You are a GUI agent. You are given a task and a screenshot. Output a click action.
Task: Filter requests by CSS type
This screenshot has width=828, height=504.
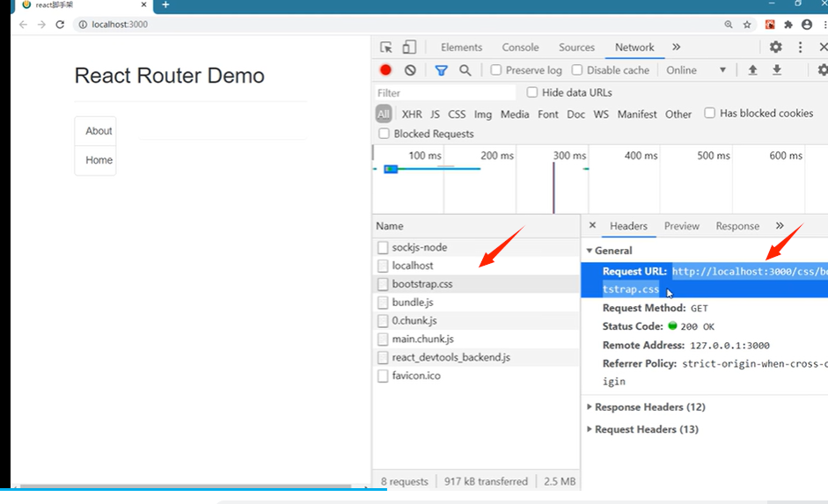pos(457,114)
